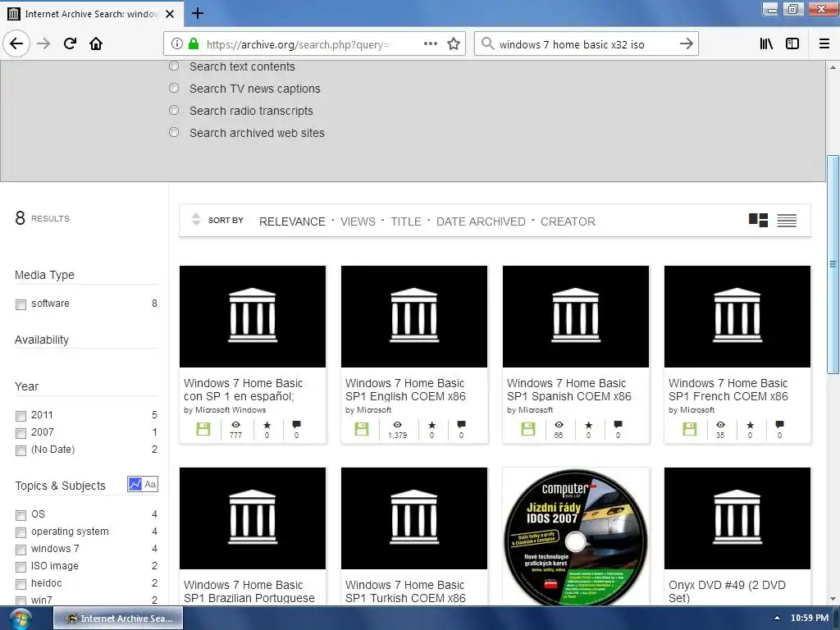Open the Firefox hamburger menu
Viewport: 840px width, 630px height.
tap(824, 43)
